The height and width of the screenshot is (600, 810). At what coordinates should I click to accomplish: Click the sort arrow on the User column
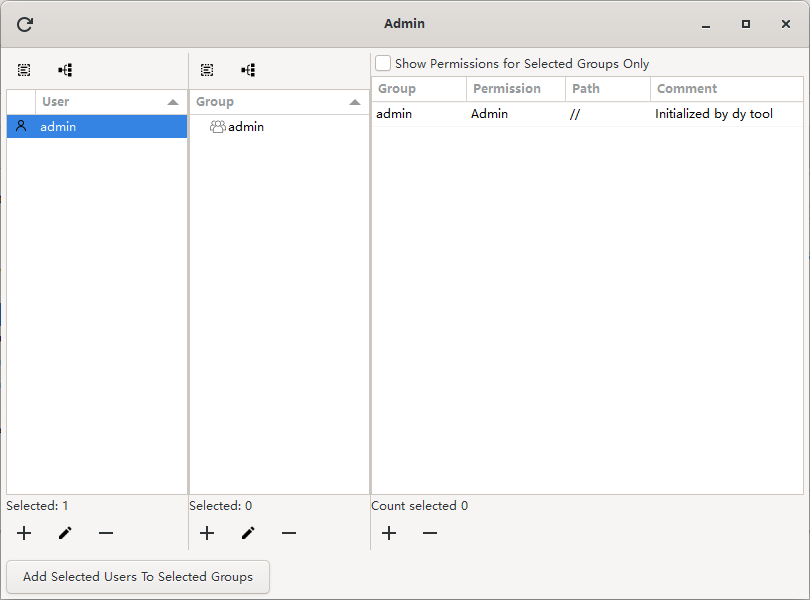(173, 101)
